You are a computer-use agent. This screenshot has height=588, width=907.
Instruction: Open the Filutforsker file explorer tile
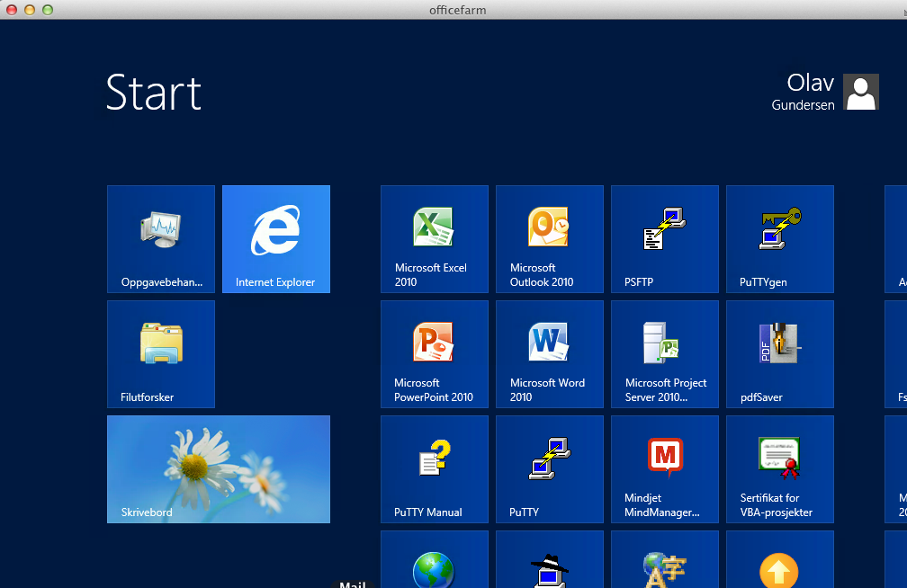coord(161,354)
